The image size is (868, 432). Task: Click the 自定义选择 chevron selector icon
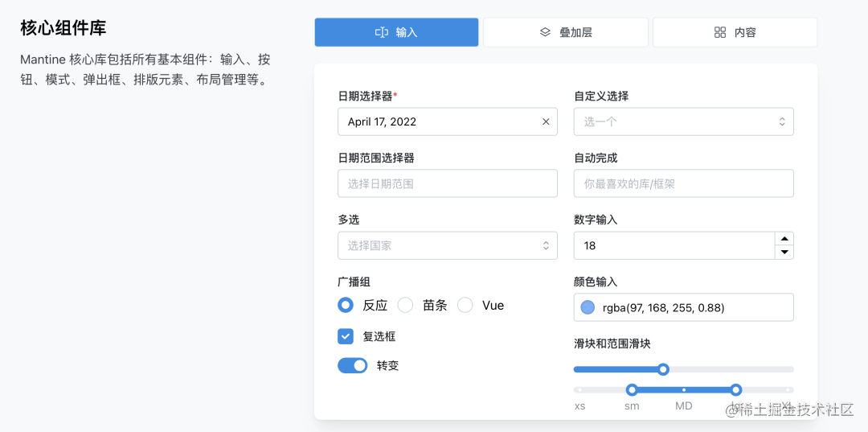[x=782, y=121]
